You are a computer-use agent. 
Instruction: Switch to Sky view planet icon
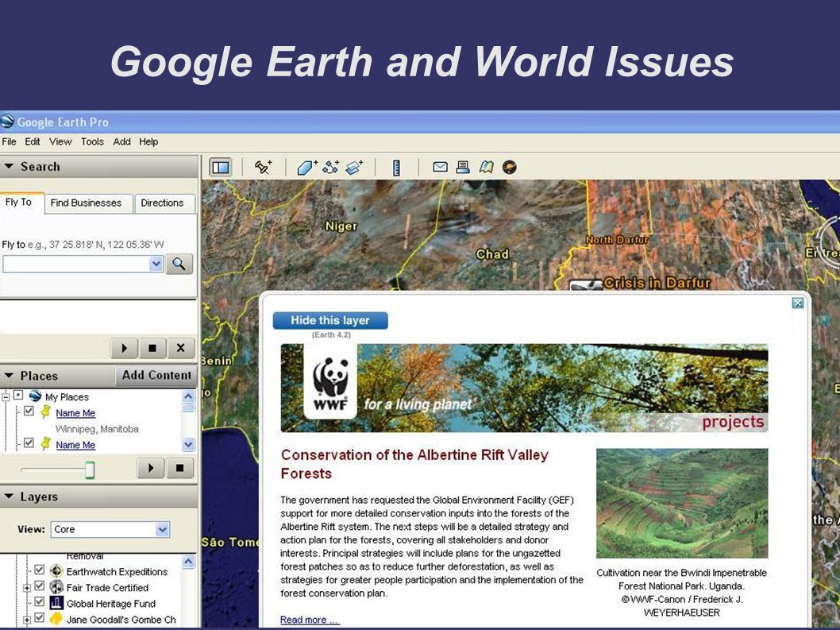510,168
